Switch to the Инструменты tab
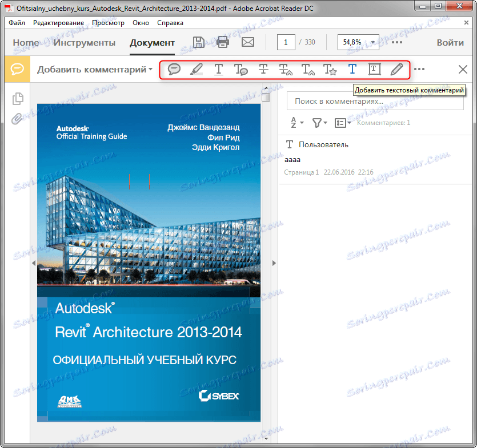Image resolution: width=477 pixels, height=448 pixels. tap(85, 43)
